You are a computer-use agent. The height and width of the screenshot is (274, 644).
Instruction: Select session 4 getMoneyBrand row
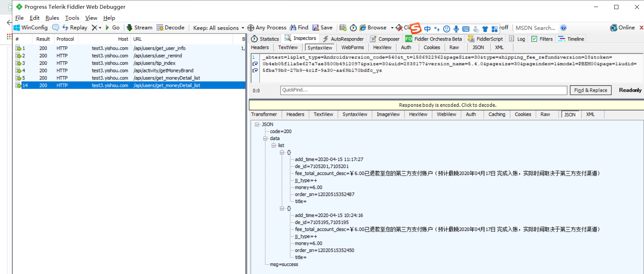[x=130, y=70]
